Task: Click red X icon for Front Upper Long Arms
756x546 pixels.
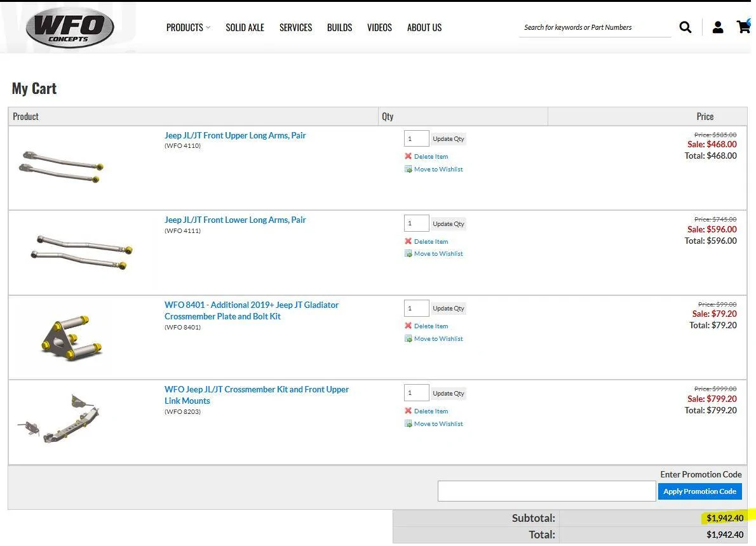Action: [x=408, y=156]
